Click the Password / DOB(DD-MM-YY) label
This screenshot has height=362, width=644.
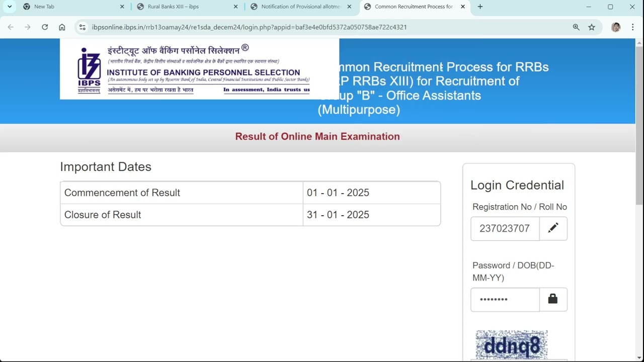[513, 271]
